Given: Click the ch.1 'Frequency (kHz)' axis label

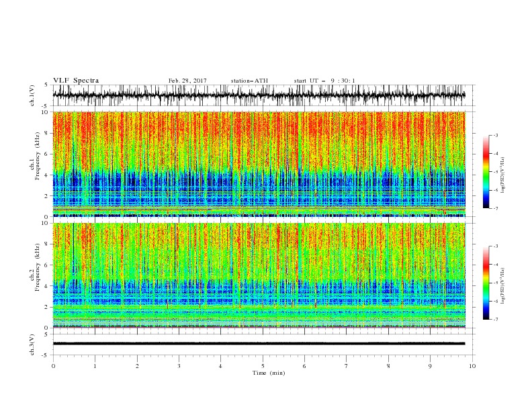Looking at the screenshot, I should click(x=37, y=154).
